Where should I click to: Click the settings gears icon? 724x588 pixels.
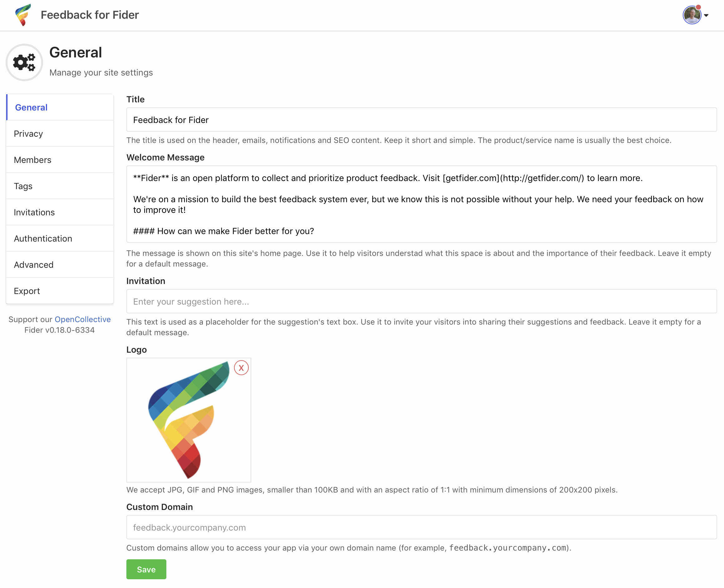point(24,62)
